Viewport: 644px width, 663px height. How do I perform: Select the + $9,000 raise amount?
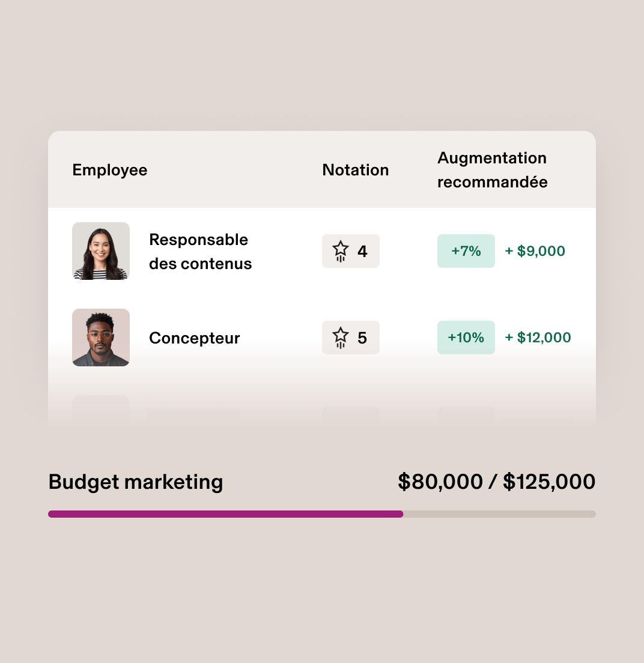point(535,251)
